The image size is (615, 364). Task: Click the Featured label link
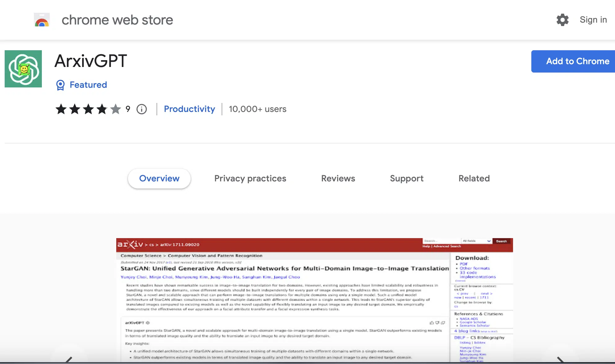[x=88, y=85]
